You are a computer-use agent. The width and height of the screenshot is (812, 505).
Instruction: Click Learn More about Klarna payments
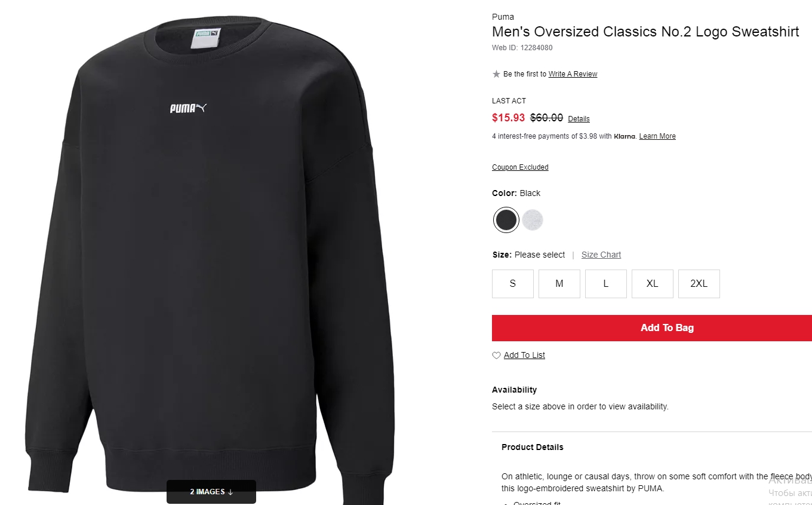[x=657, y=136]
